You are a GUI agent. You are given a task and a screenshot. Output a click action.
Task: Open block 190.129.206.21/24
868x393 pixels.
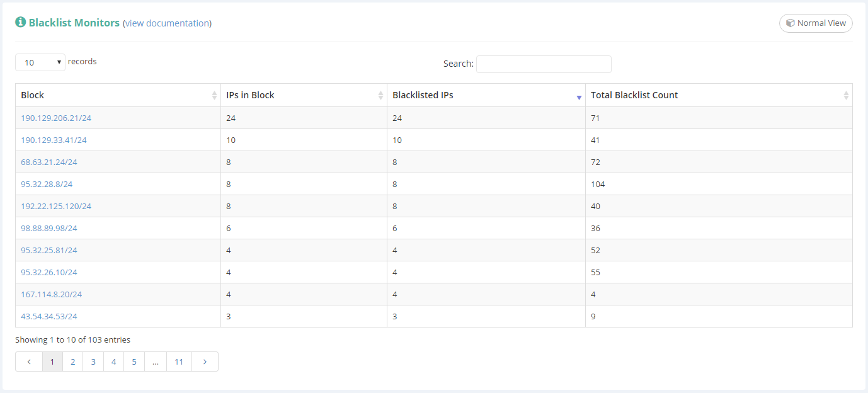tap(56, 118)
